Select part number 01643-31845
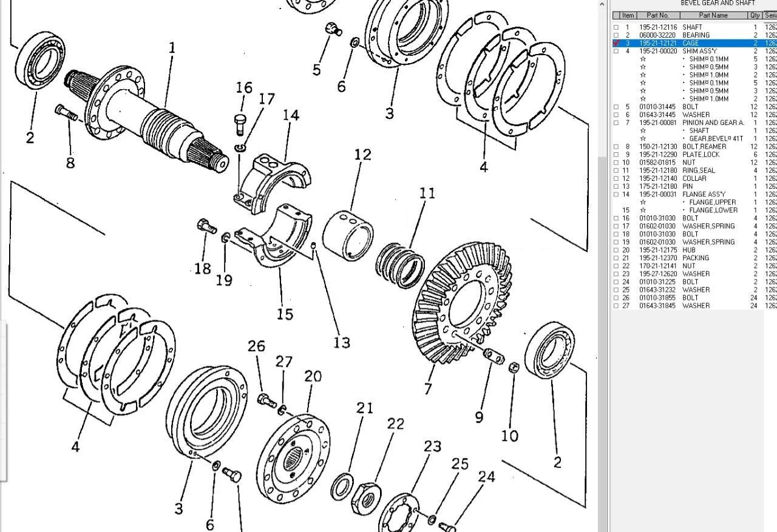Screen dimensions: 777x532 coord(657,306)
